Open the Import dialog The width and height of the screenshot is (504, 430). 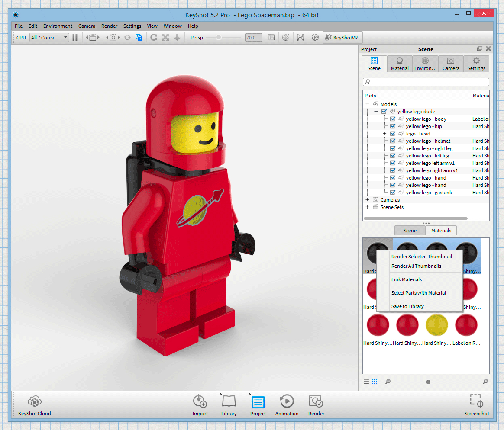pyautogui.click(x=200, y=405)
